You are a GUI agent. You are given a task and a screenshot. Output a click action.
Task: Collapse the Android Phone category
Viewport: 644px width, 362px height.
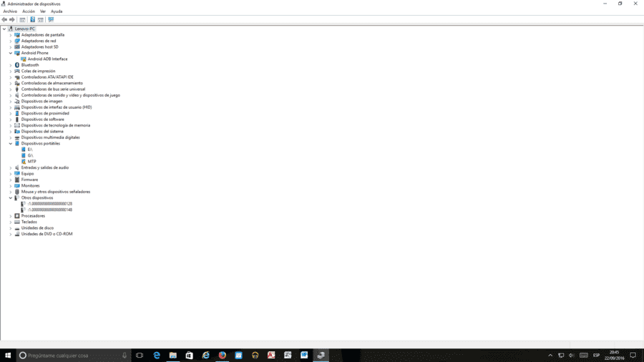point(11,53)
